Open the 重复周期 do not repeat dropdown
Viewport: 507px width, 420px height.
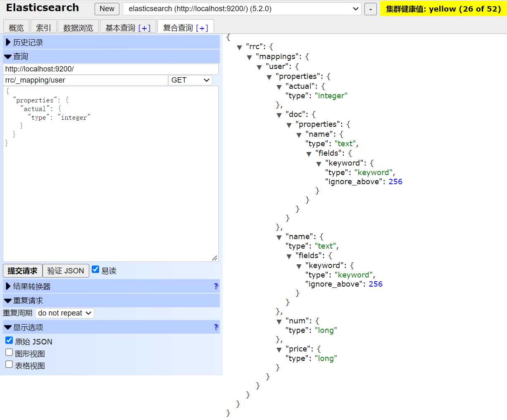pyautogui.click(x=64, y=313)
